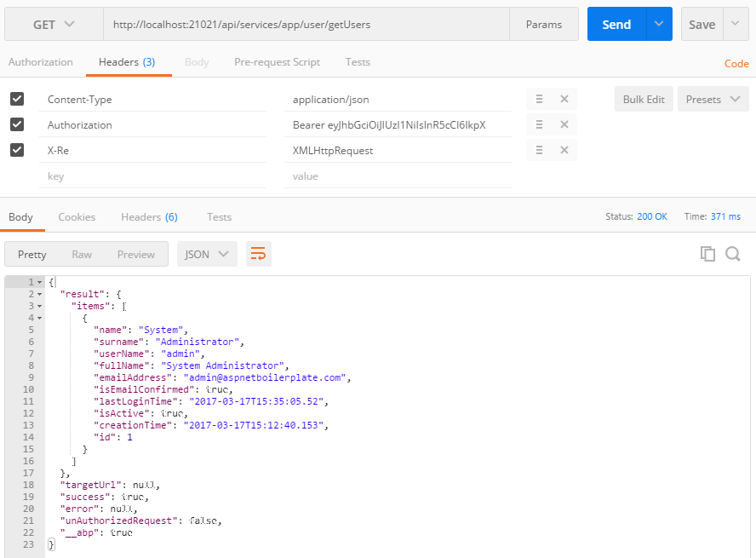The image size is (756, 558).
Task: Click the XMLHttpRequest value field
Action: point(398,151)
